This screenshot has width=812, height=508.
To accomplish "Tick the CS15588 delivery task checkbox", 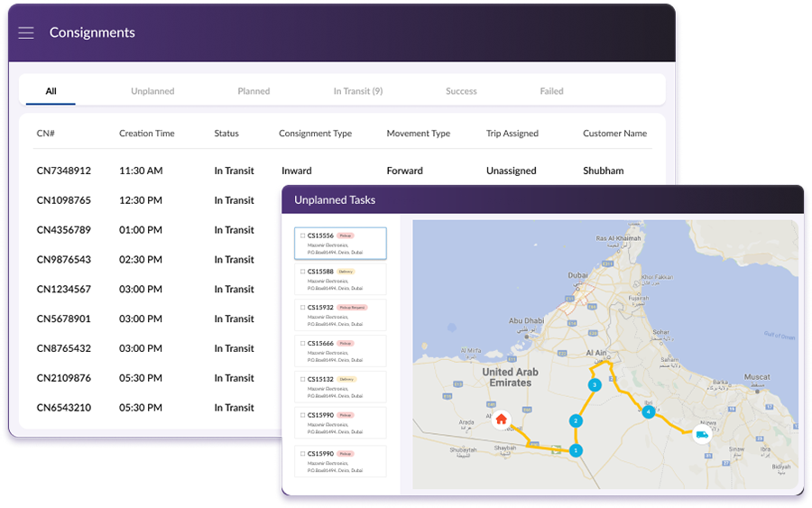I will [x=303, y=272].
